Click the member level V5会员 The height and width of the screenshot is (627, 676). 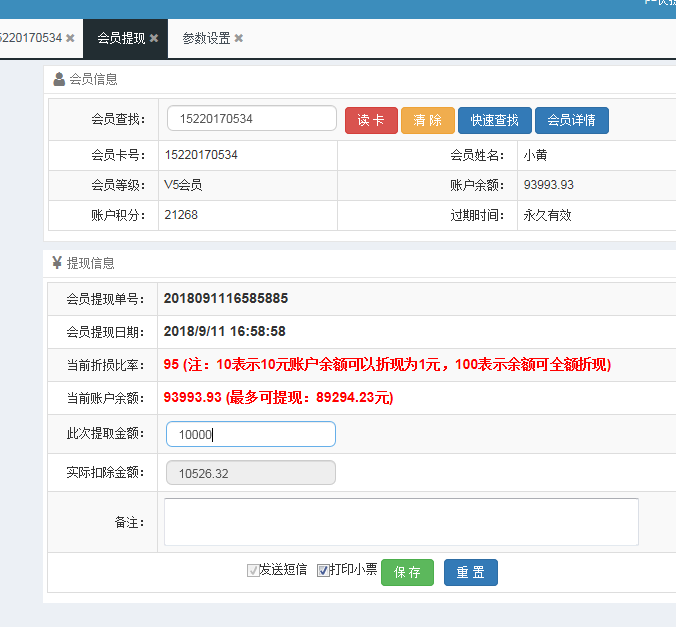pos(183,185)
